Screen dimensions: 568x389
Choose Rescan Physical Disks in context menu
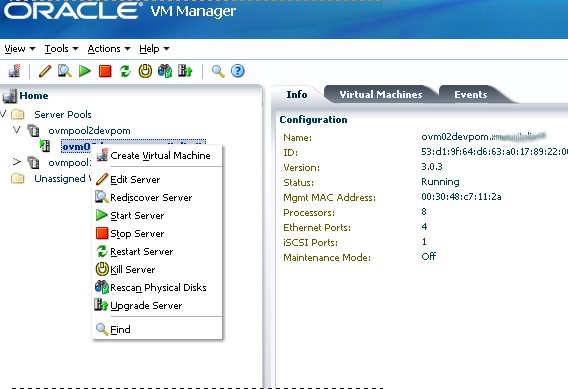tap(157, 288)
